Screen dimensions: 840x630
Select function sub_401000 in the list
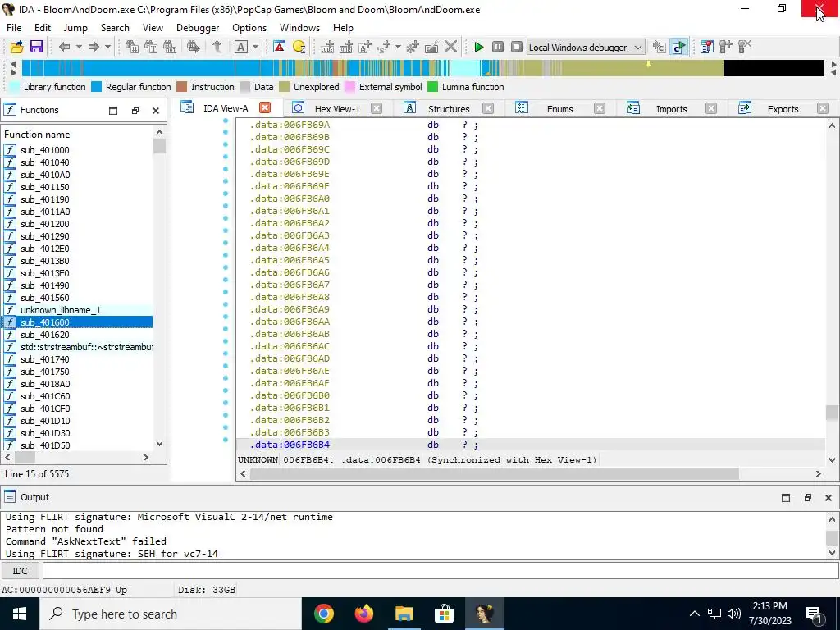click(78, 150)
